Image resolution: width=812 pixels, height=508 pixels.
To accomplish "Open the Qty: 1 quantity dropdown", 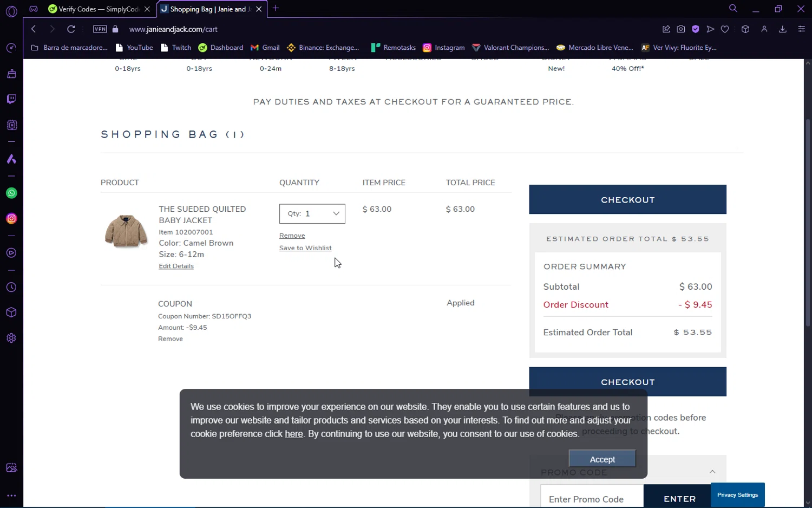I will click(x=312, y=214).
